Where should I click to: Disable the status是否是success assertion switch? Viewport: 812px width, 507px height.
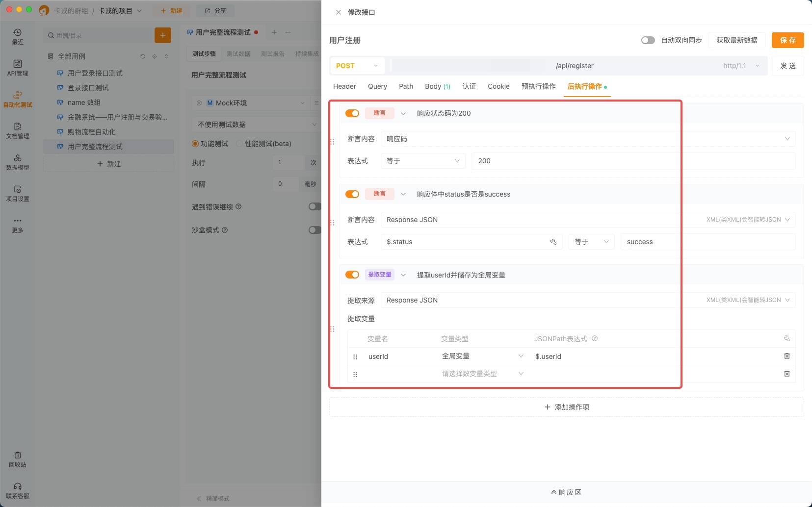tap(352, 194)
